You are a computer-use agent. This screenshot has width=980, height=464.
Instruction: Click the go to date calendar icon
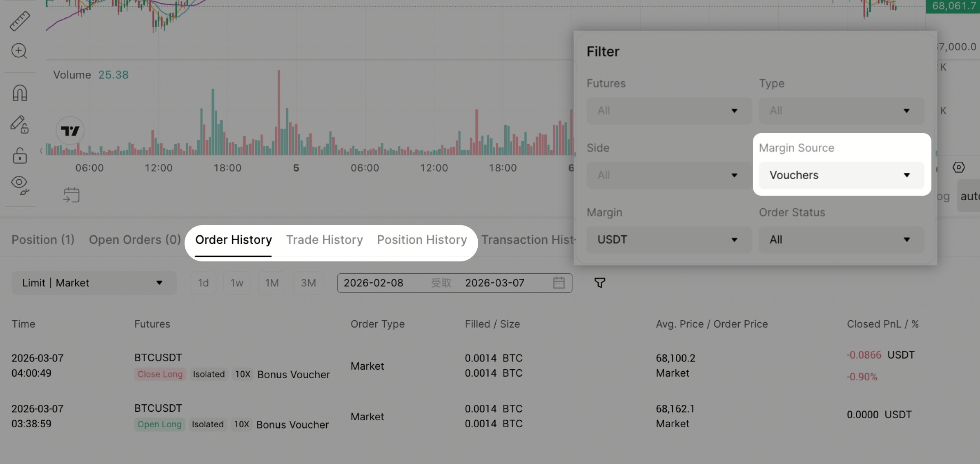pyautogui.click(x=71, y=195)
